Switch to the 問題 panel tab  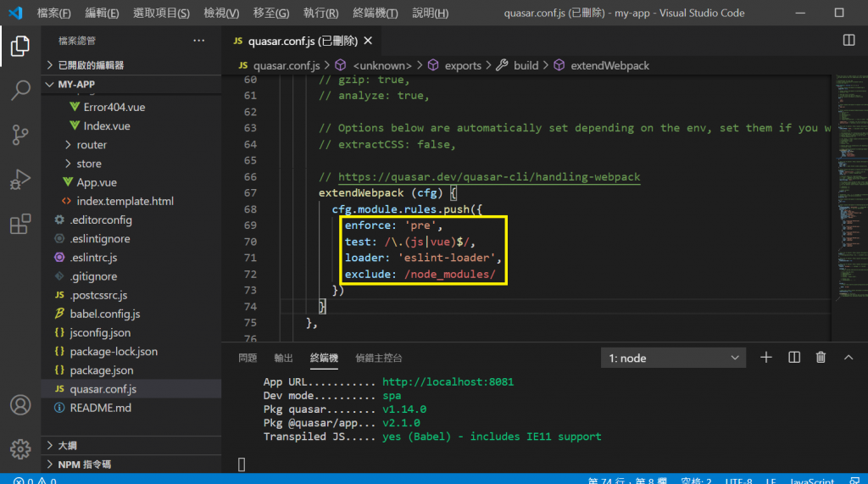[x=248, y=358]
